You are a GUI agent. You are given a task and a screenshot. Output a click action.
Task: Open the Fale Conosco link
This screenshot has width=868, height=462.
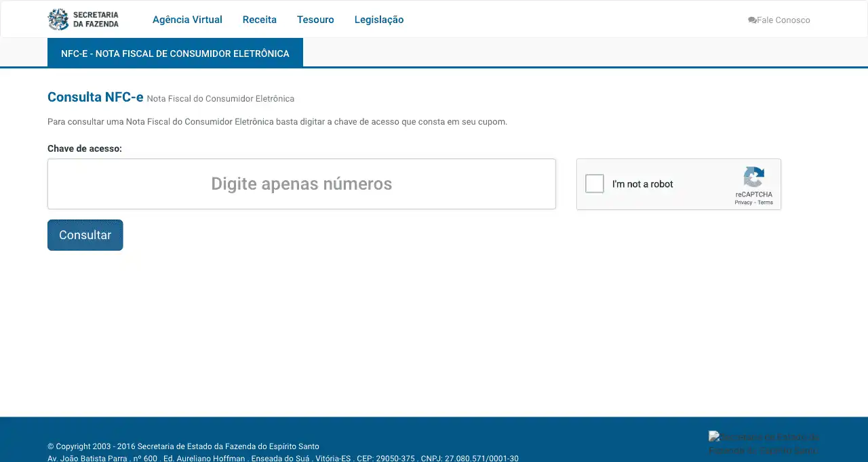(x=783, y=20)
